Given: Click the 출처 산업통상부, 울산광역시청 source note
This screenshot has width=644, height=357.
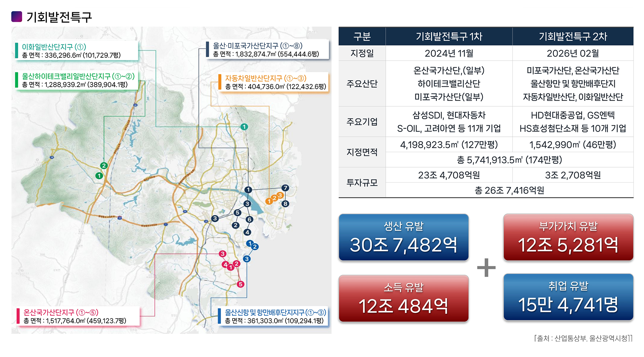Looking at the screenshot, I should click(x=584, y=338).
